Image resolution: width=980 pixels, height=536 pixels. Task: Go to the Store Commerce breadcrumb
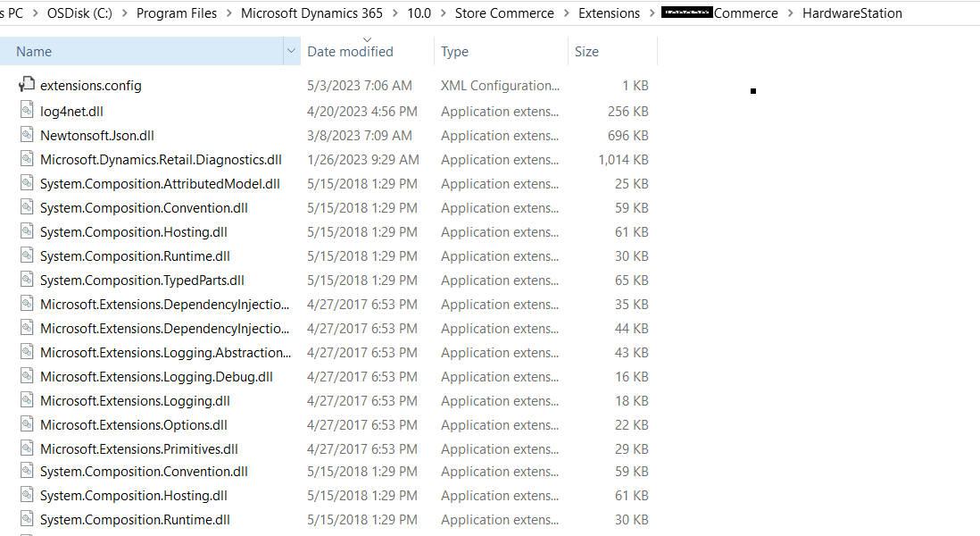pyautogui.click(x=504, y=13)
